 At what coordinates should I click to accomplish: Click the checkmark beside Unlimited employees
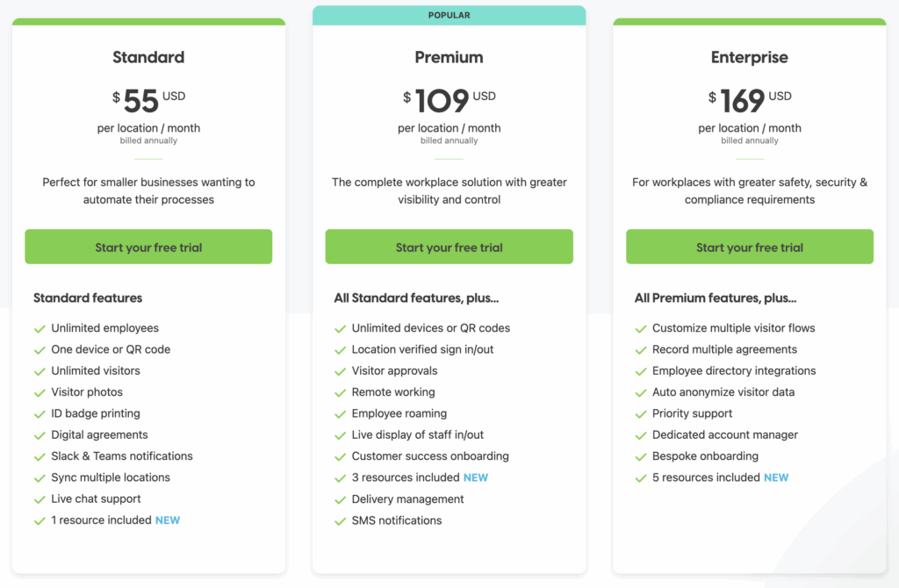tap(40, 328)
